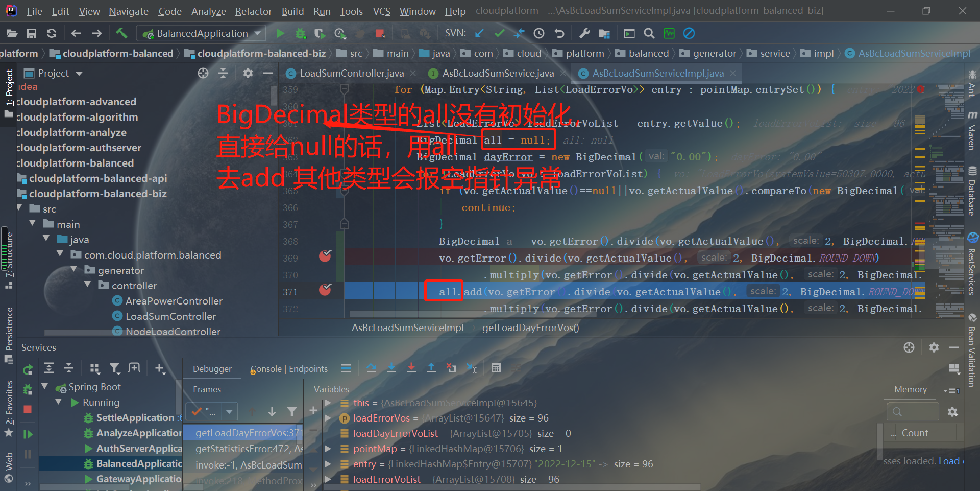
Task: Navigate back with the left arrow
Action: pos(76,34)
